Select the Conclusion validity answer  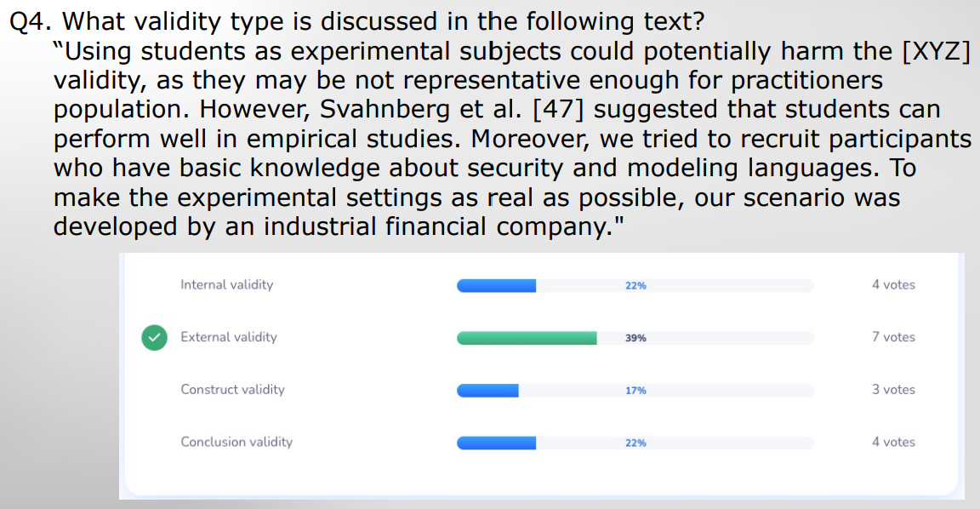236,442
